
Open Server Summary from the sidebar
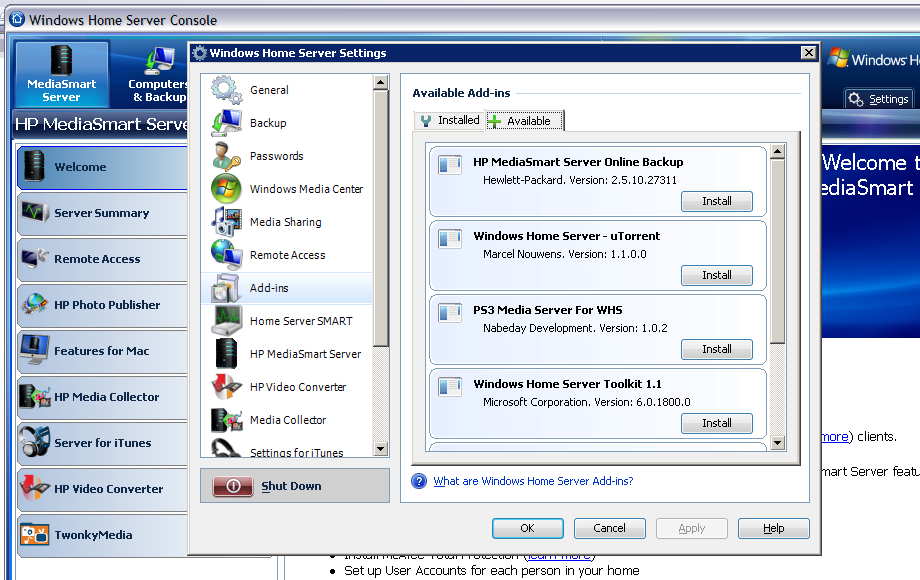tap(35, 214)
